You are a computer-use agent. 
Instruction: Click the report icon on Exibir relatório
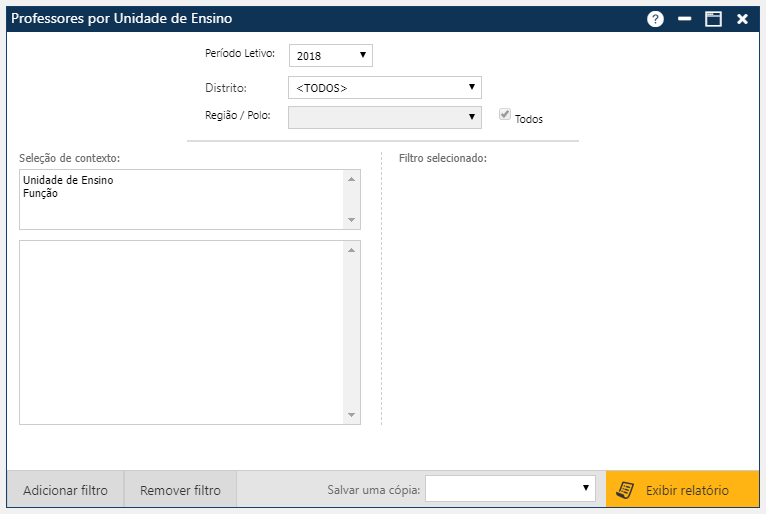(x=625, y=490)
